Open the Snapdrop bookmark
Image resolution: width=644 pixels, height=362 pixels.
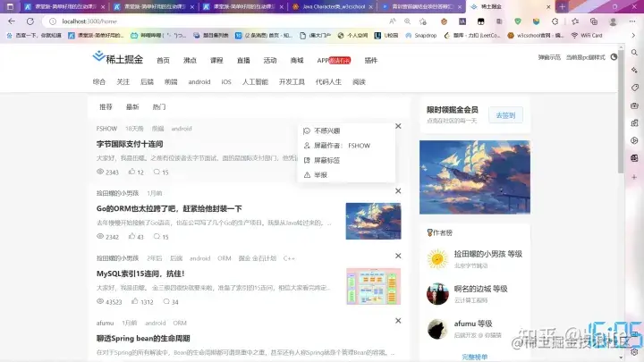[x=421, y=35]
